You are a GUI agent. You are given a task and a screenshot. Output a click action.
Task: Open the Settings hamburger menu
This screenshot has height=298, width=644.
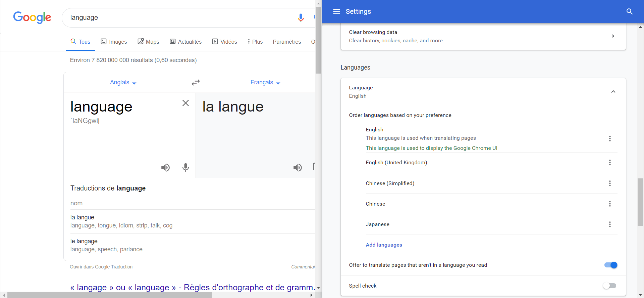pyautogui.click(x=336, y=12)
